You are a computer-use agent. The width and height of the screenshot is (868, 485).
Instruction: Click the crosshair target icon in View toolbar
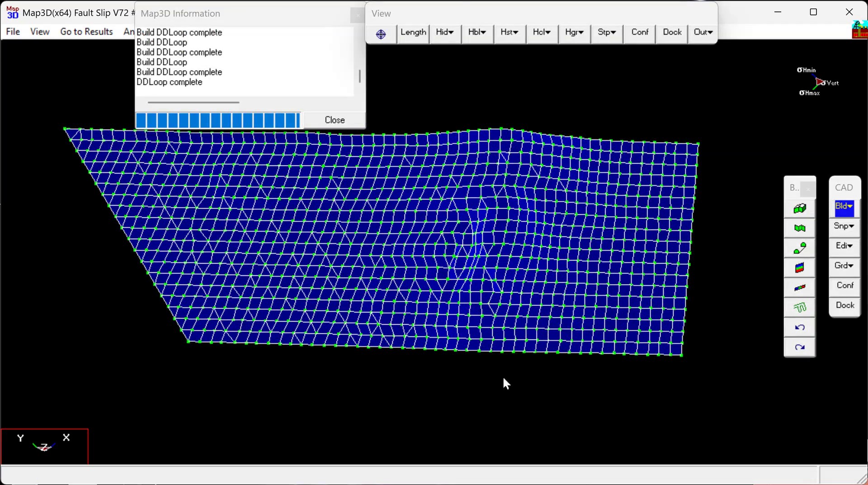coord(381,34)
